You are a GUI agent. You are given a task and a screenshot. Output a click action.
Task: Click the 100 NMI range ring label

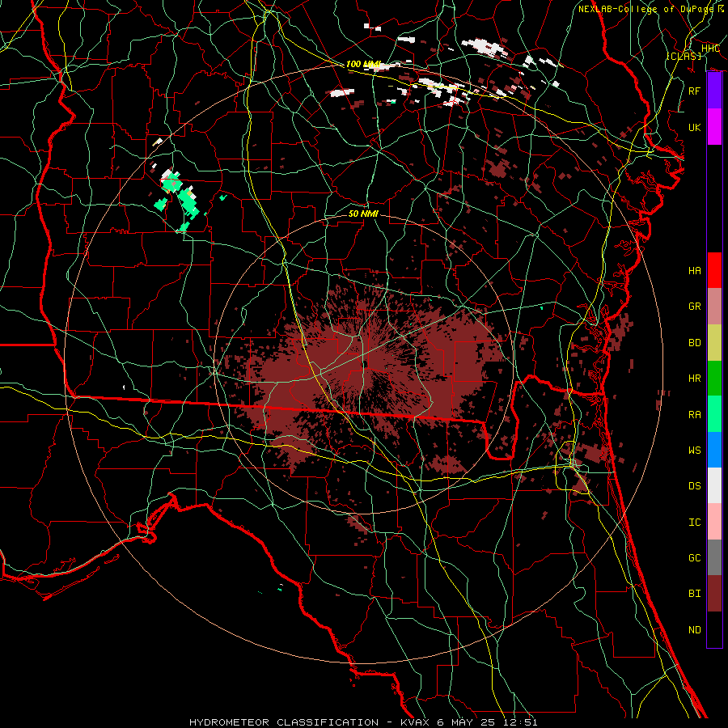pyautogui.click(x=363, y=64)
